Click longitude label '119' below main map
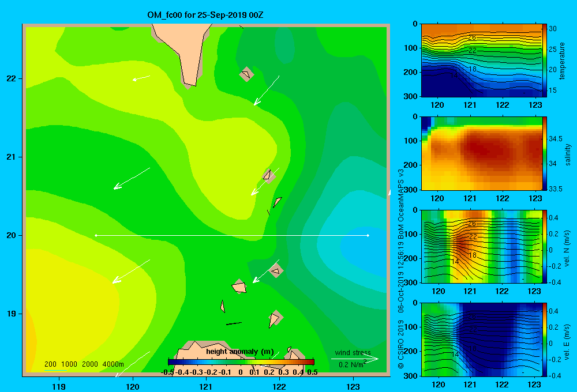The height and width of the screenshot is (392, 577). [59, 386]
